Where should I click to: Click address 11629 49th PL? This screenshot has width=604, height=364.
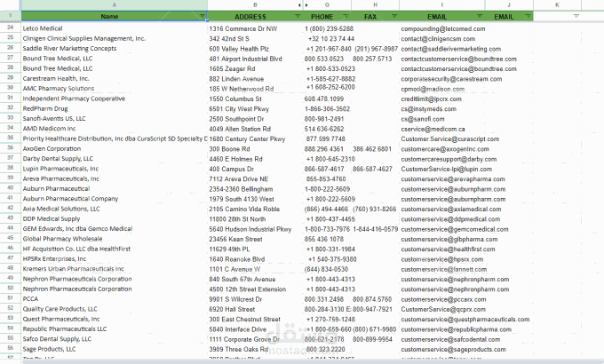point(255,249)
